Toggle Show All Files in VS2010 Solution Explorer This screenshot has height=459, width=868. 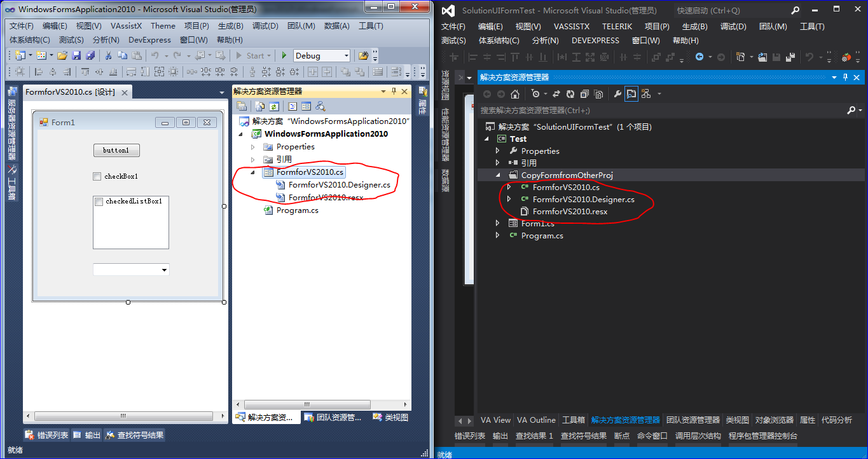259,106
